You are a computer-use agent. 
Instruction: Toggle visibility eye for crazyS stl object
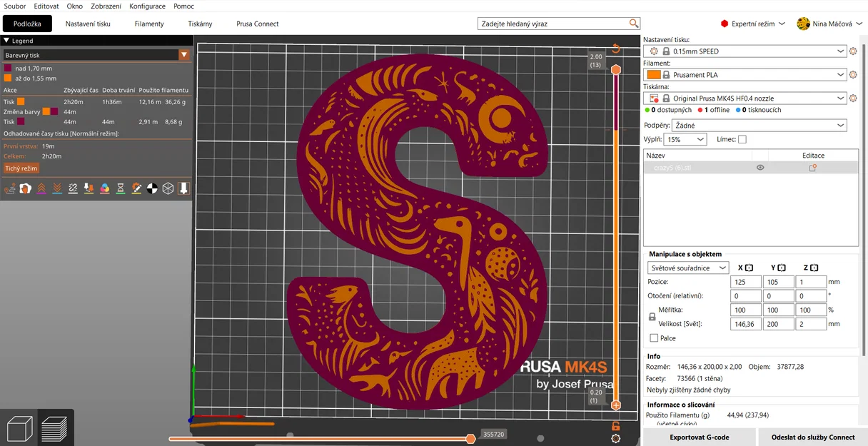760,168
